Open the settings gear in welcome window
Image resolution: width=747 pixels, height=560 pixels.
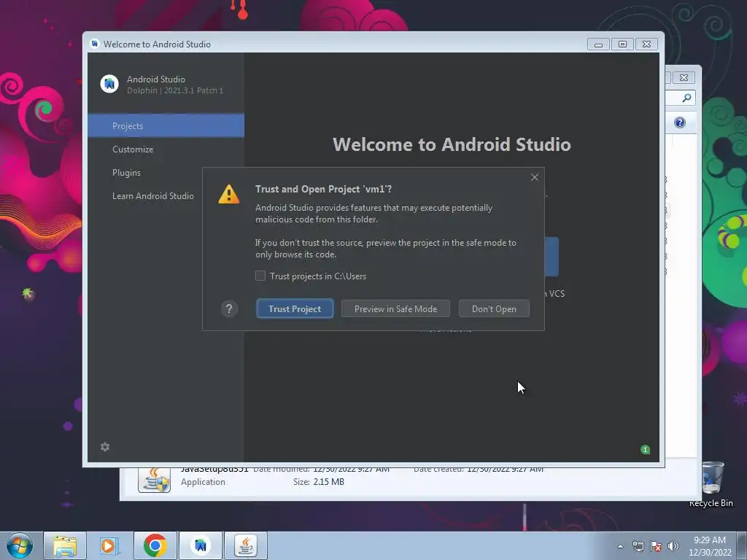pos(105,447)
